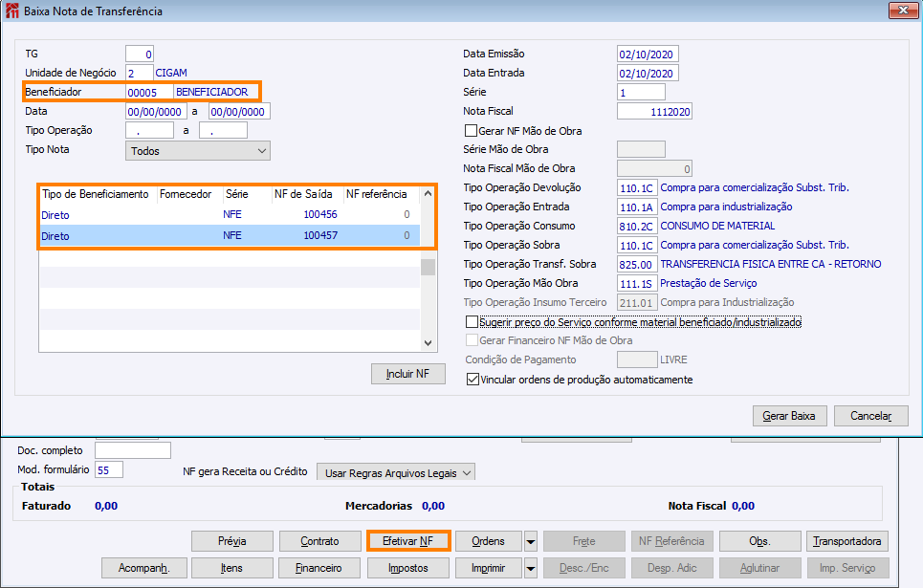Click the Data Entrada field
The width and height of the screenshot is (923, 588).
pos(648,73)
